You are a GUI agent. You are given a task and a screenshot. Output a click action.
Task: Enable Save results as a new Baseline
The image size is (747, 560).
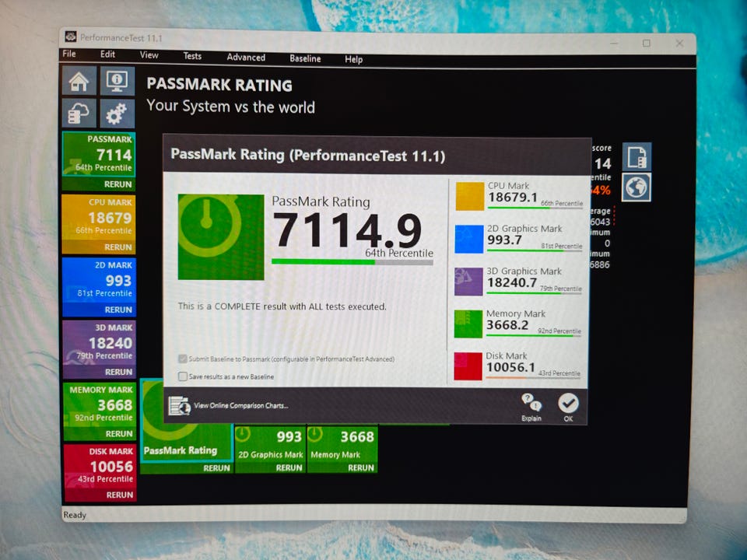183,376
